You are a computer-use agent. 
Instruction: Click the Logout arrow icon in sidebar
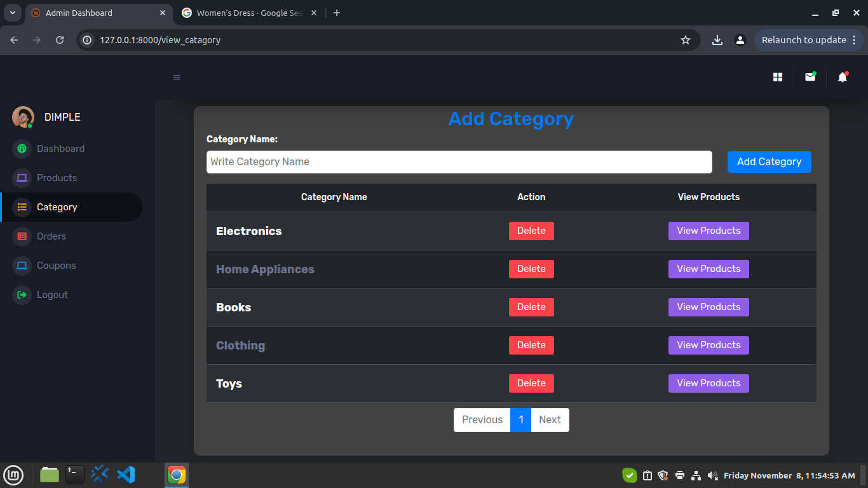(22, 295)
